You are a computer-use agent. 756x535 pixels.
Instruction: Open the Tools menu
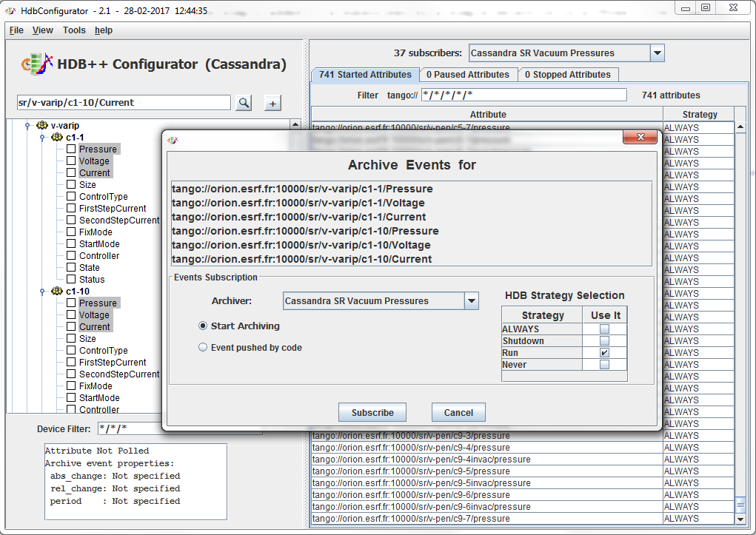pyautogui.click(x=74, y=30)
